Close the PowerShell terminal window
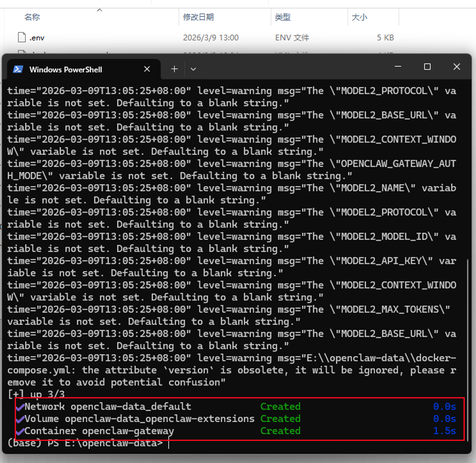The width and height of the screenshot is (476, 463). coord(456,67)
